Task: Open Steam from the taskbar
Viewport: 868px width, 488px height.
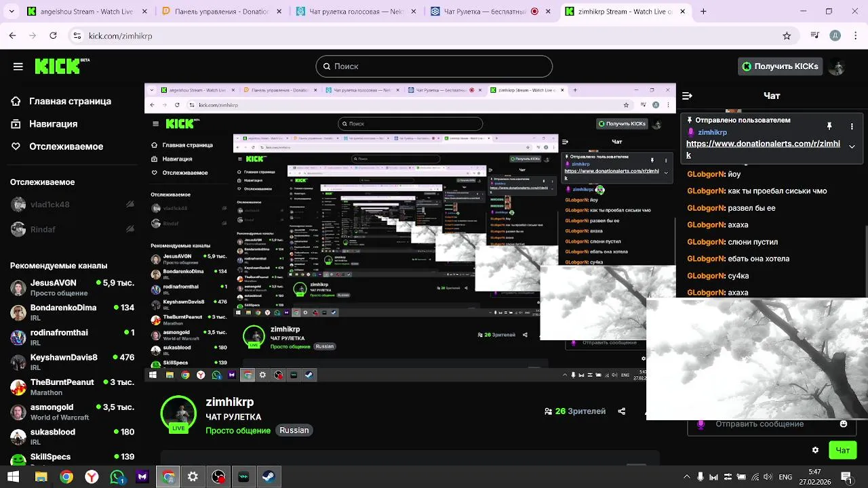Action: click(269, 477)
